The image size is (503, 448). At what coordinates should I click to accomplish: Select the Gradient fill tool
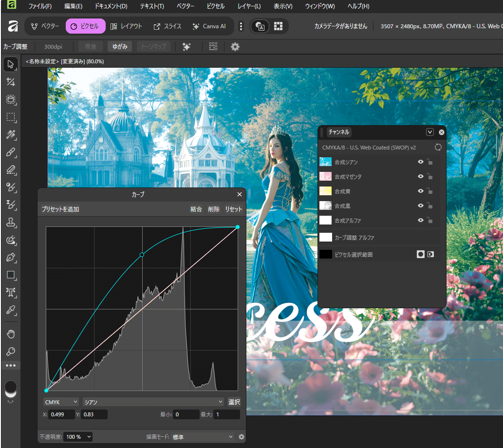click(x=11, y=135)
